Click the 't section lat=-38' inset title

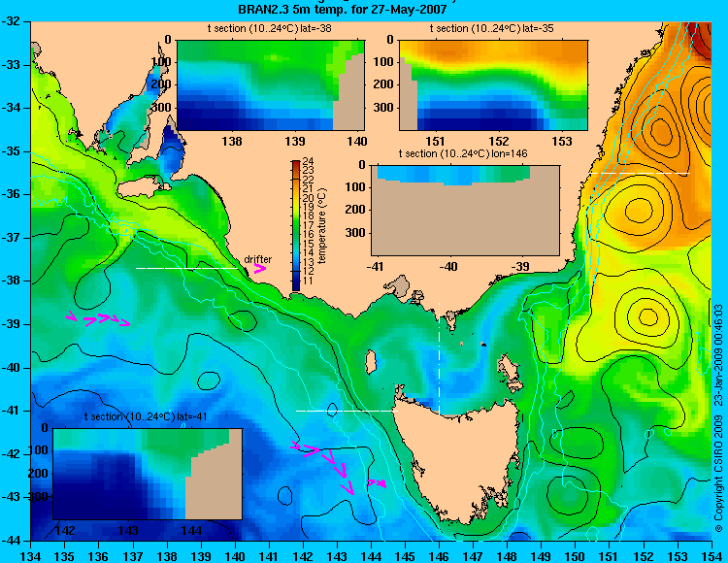coord(269,29)
